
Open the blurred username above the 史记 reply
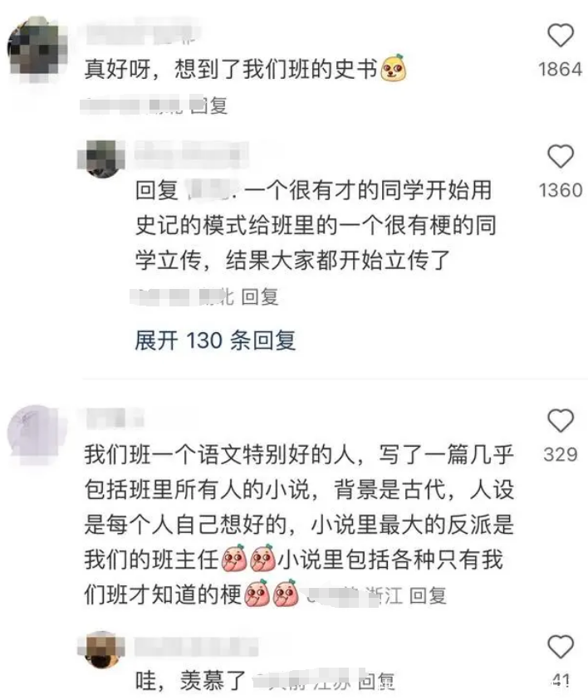click(x=191, y=152)
